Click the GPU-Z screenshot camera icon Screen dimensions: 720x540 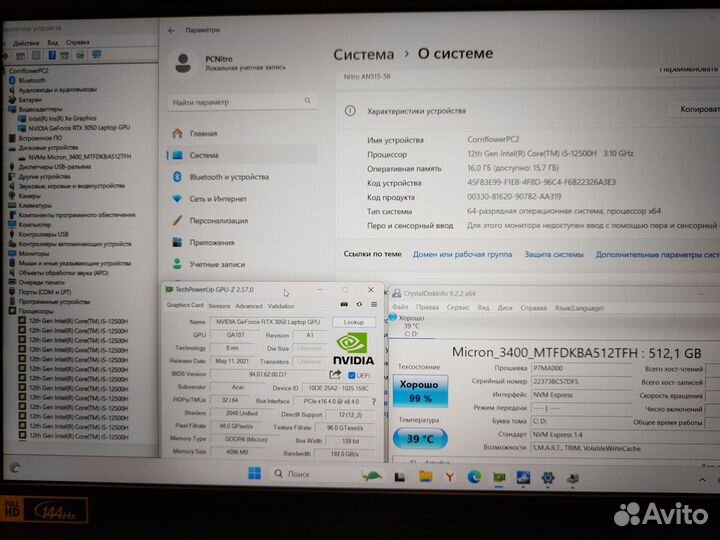coord(344,306)
